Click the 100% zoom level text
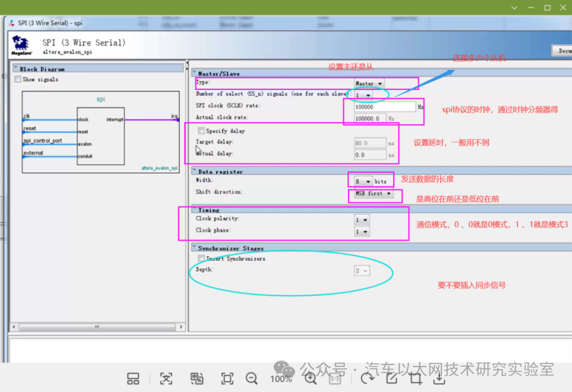The height and width of the screenshot is (392, 572). click(x=281, y=379)
